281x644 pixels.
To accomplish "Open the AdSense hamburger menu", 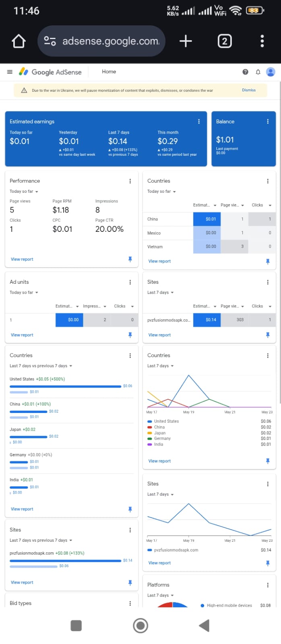I will (10, 72).
